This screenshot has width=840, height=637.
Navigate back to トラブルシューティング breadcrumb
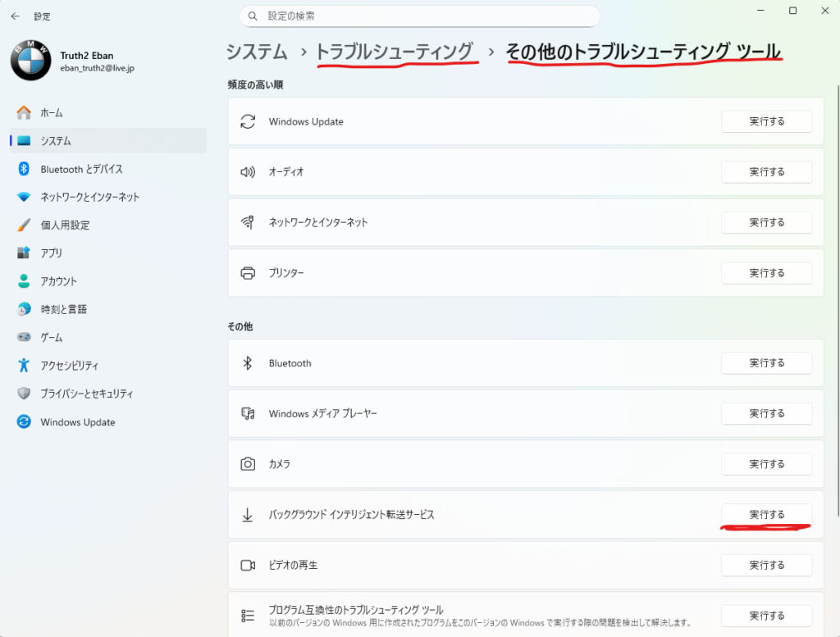point(395,52)
